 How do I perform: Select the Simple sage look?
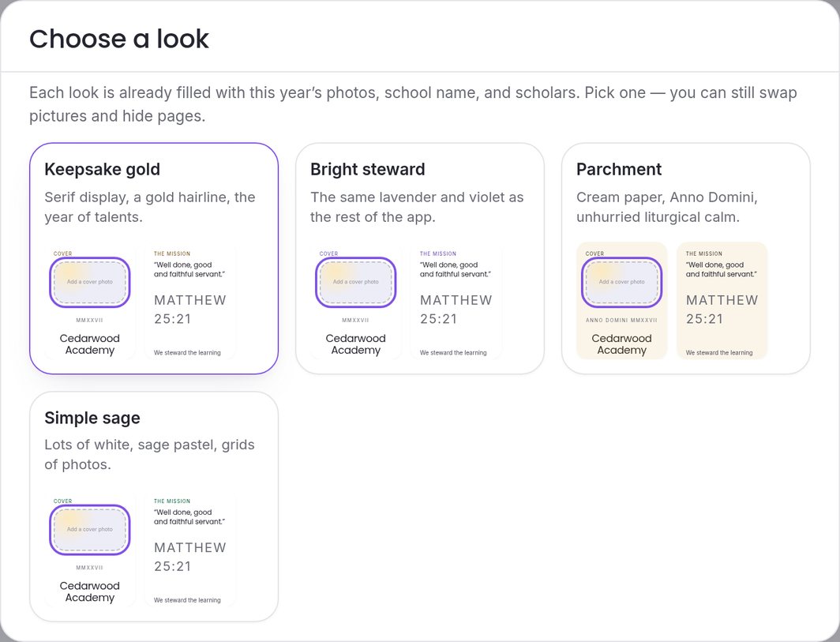(154, 506)
